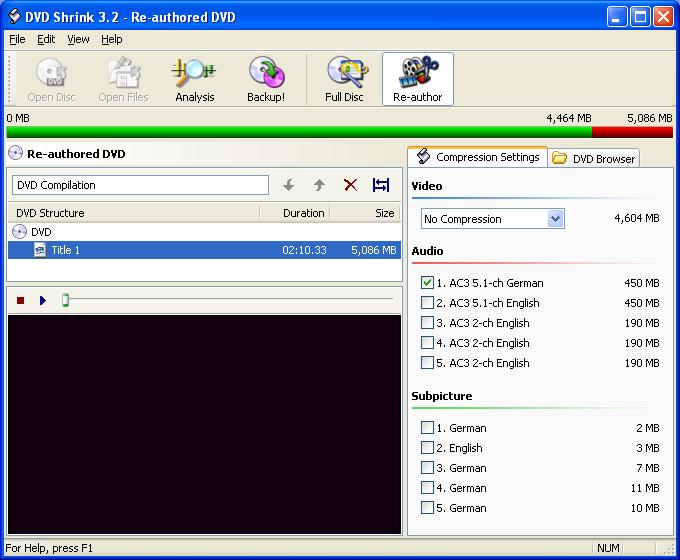Check audio track 5 AC3 2-ch English

point(427,362)
